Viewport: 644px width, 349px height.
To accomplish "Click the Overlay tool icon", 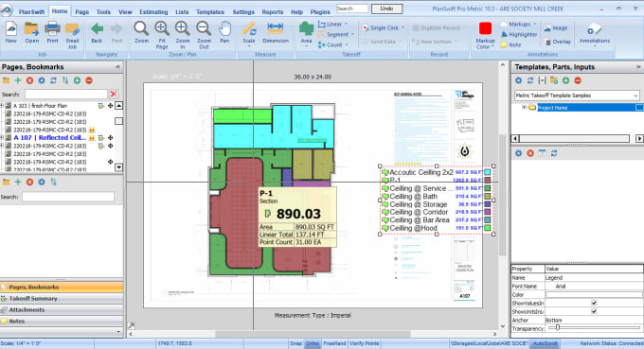I will 557,42.
